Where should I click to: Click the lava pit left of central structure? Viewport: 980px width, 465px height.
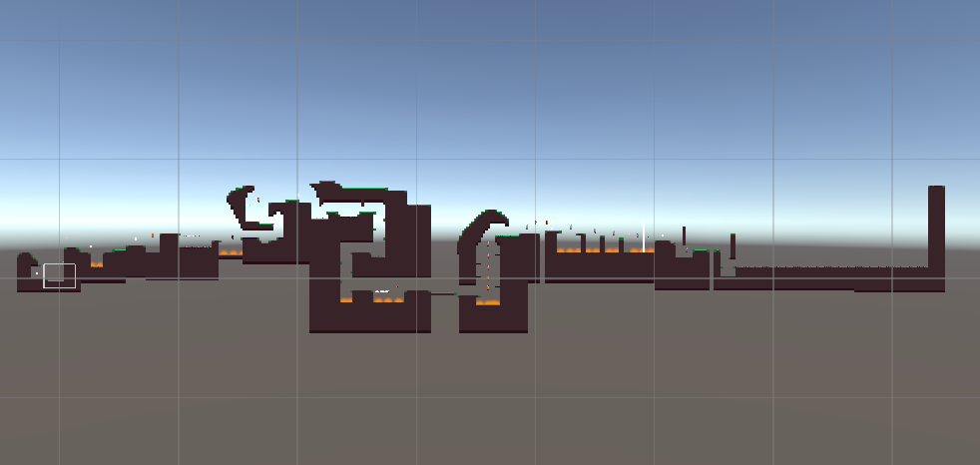[x=231, y=252]
